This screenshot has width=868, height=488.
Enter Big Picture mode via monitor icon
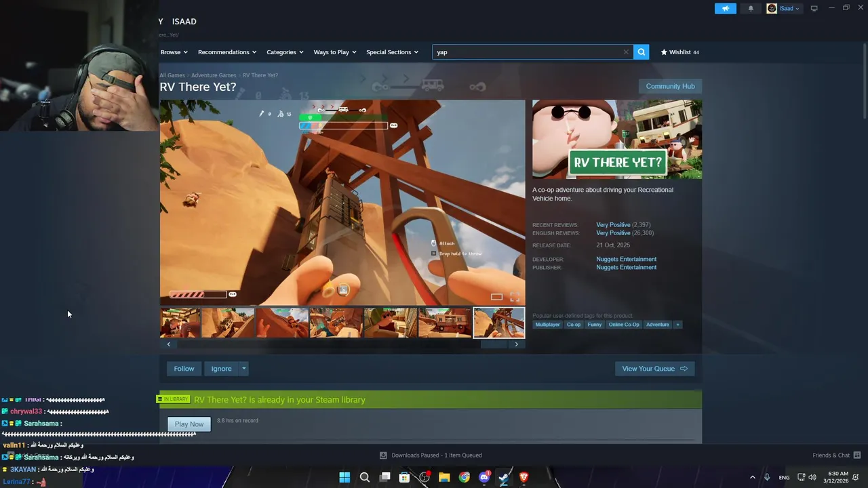pyautogui.click(x=814, y=9)
